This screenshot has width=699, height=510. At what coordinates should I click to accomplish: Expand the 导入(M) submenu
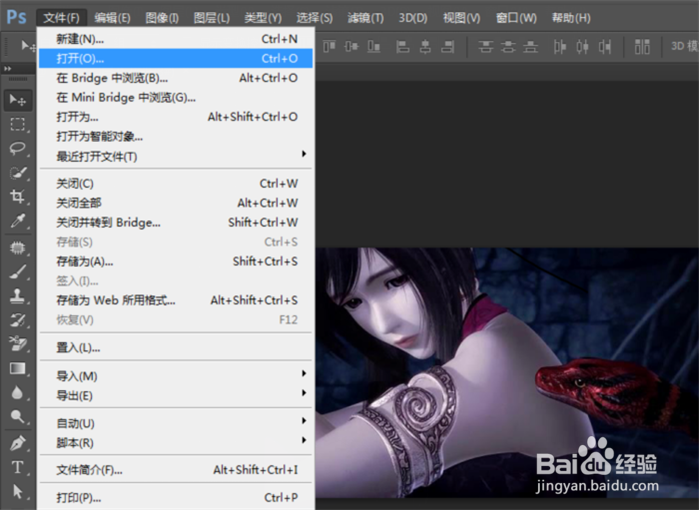[x=304, y=373]
